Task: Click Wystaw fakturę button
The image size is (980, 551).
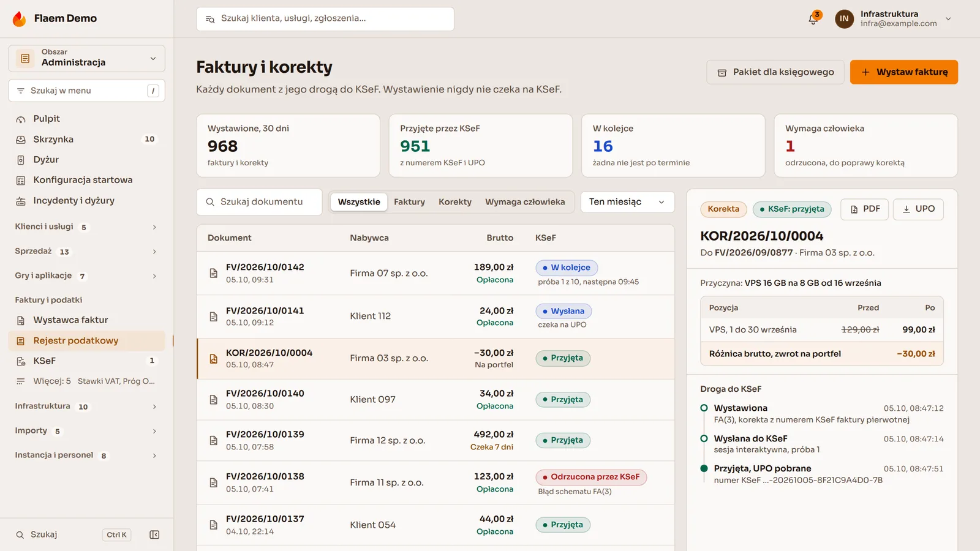Action: [x=904, y=72]
